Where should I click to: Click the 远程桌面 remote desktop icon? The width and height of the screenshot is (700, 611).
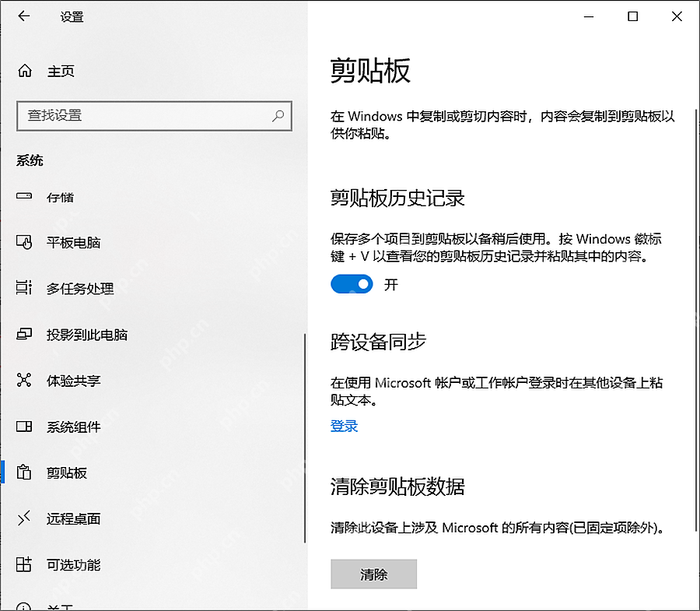24,518
